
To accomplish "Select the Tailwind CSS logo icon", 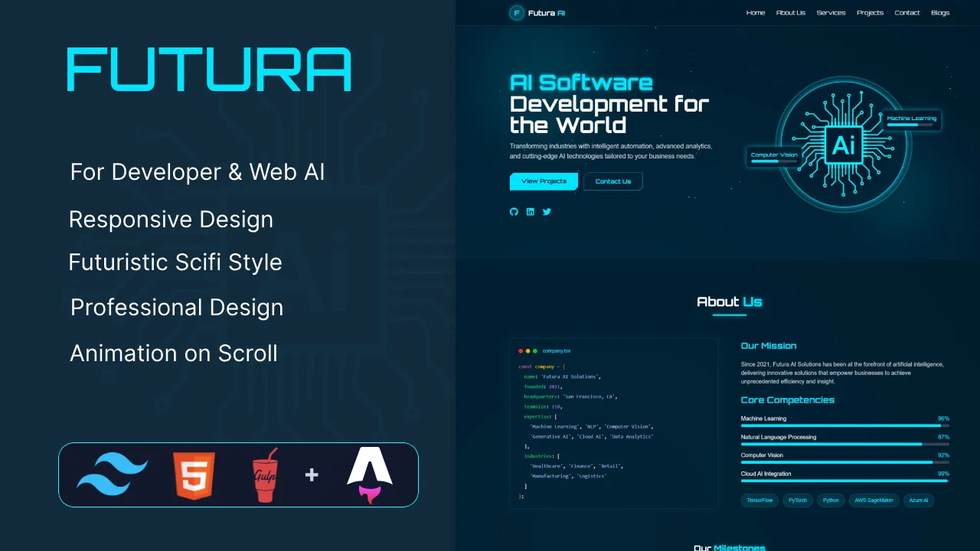I will (112, 474).
